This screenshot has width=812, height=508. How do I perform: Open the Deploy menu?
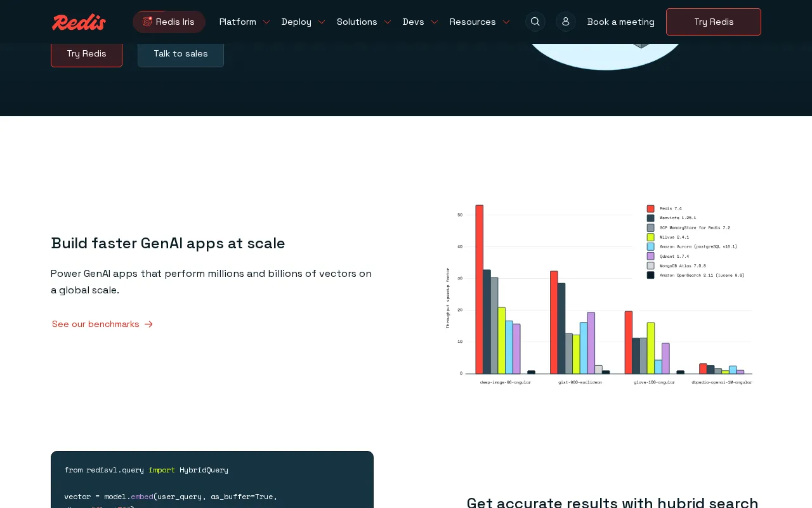[x=303, y=22]
